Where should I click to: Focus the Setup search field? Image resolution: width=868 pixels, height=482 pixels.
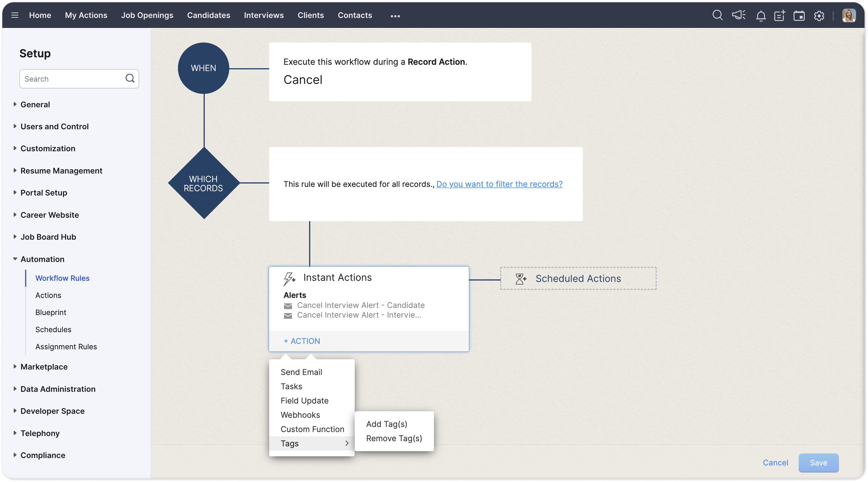pos(72,79)
